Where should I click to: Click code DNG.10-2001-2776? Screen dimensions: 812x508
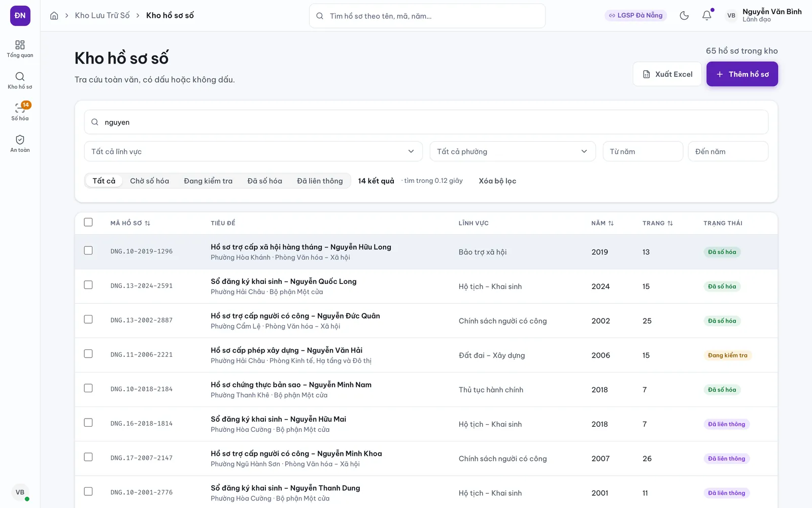pos(142,492)
